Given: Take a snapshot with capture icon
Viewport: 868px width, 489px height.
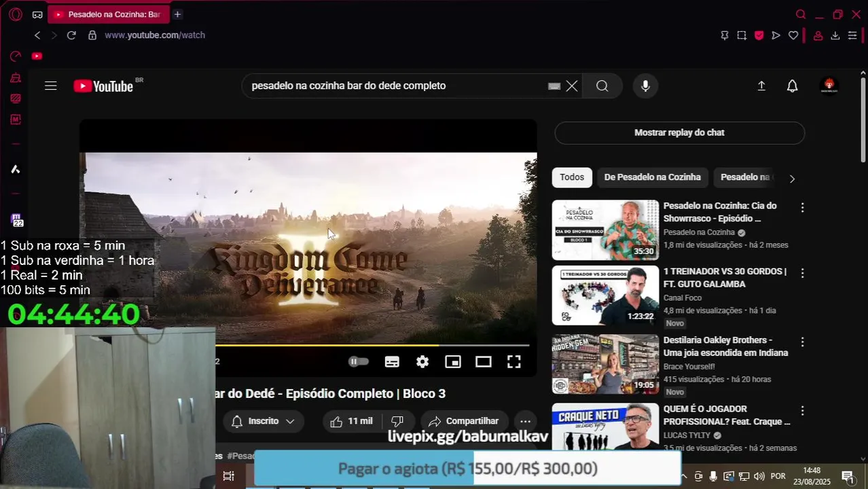Looking at the screenshot, I should point(742,35).
